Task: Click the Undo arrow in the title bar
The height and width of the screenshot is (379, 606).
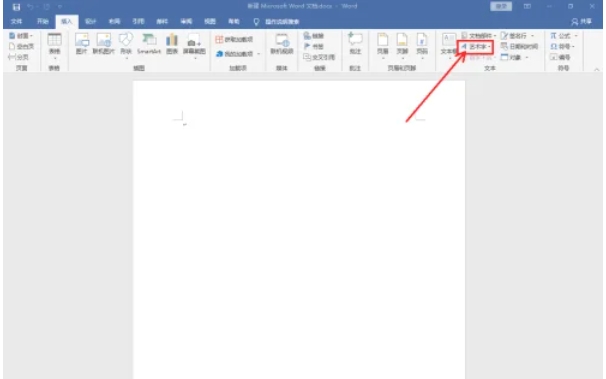Action: 30,7
